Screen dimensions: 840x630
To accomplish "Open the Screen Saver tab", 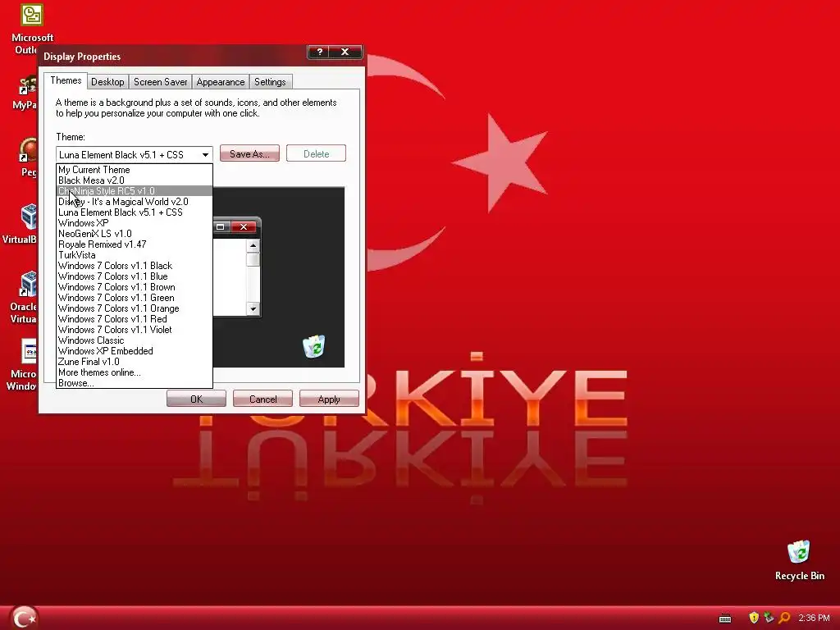I will 160,82.
